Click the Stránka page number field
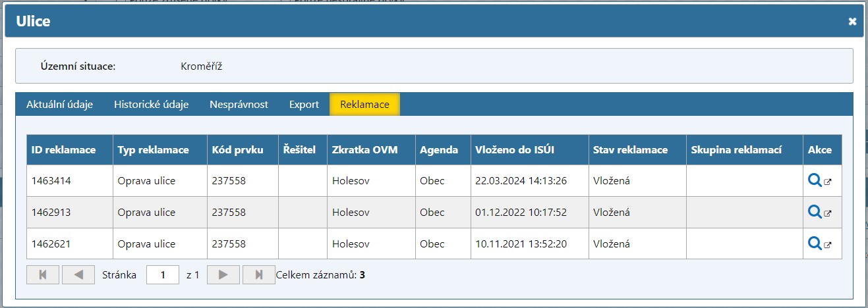Screen dimensions: 868x308 coord(163,274)
